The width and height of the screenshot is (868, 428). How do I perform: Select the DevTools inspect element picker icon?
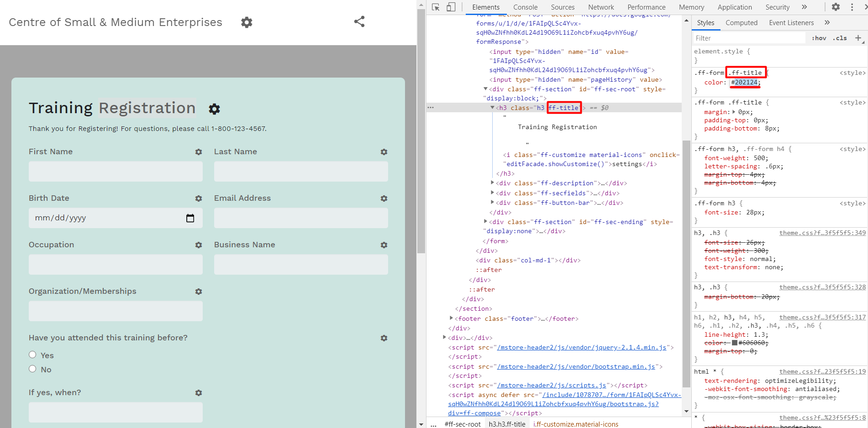[436, 7]
